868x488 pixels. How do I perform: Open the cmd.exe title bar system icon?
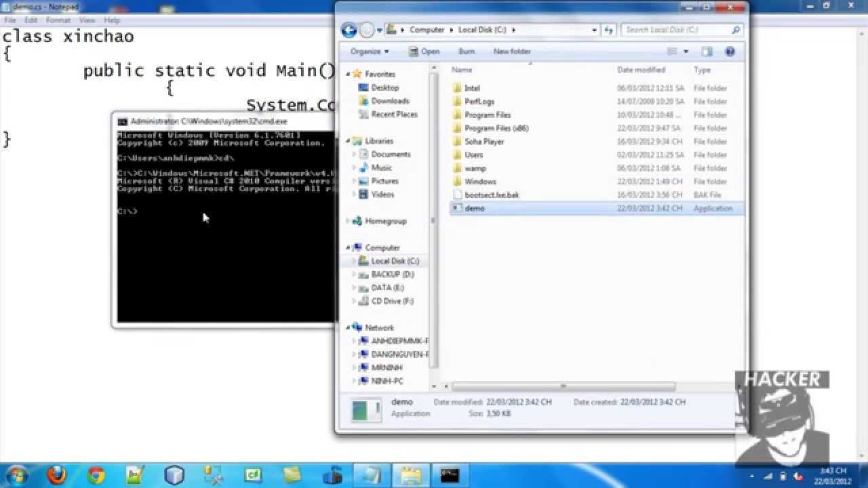click(122, 121)
